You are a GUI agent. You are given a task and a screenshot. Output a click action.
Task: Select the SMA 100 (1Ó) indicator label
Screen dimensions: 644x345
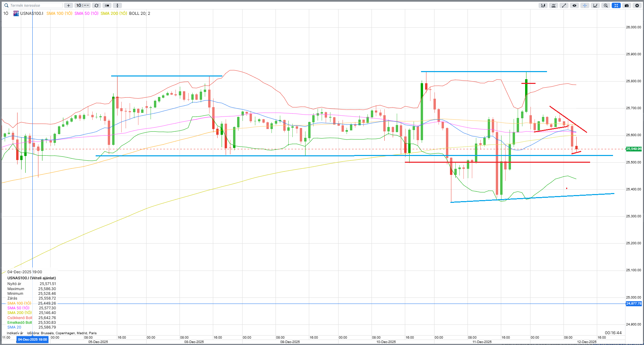pyautogui.click(x=59, y=13)
